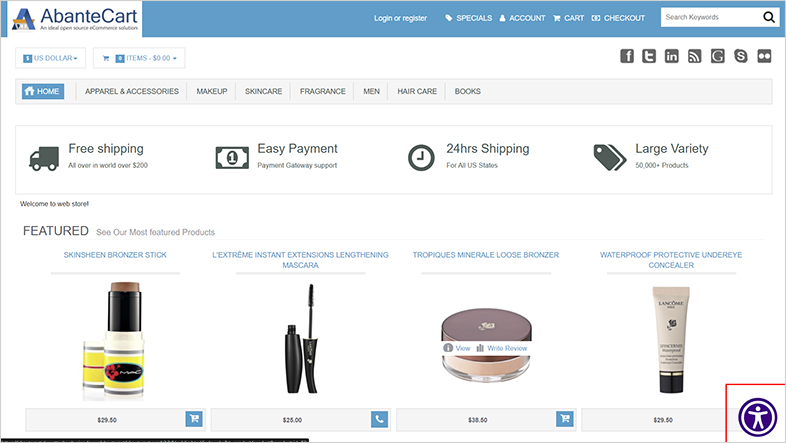Click the Easy Payment money icon
This screenshot has height=443, width=786.
click(x=232, y=158)
